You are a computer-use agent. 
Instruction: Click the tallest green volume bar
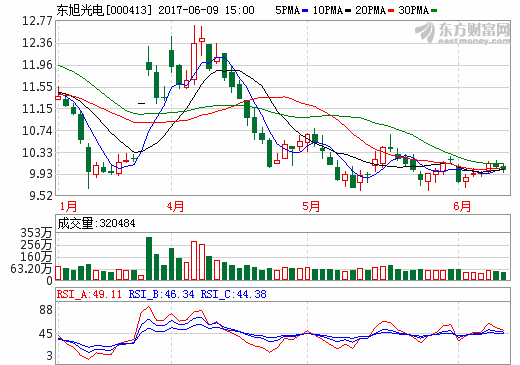tap(149, 258)
